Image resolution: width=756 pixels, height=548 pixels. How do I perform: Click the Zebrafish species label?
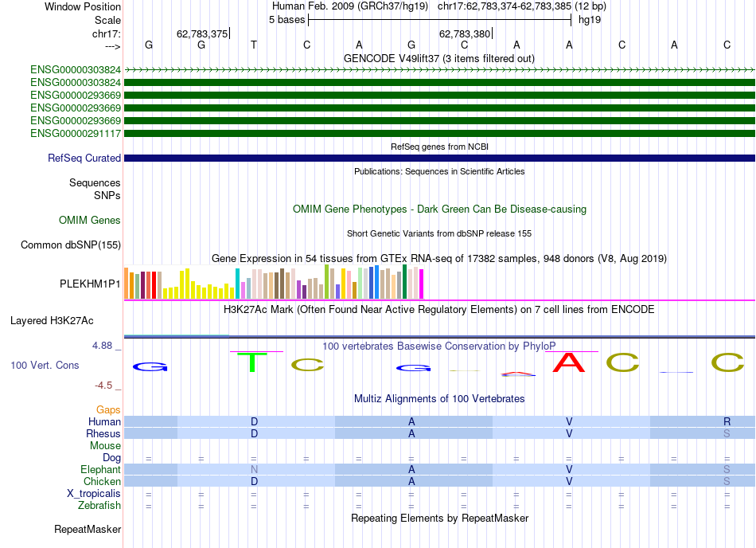[99, 506]
